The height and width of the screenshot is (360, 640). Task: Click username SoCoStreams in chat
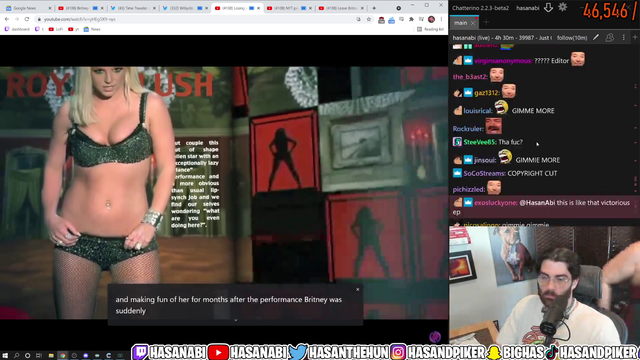point(484,173)
